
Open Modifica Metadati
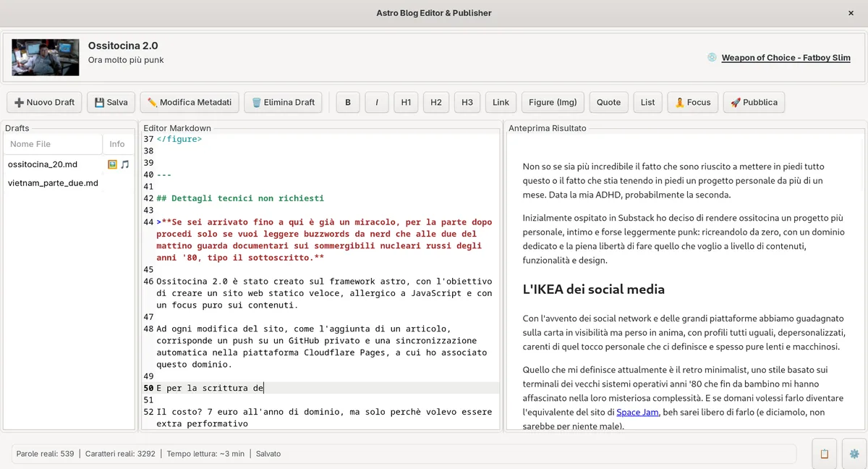tap(190, 102)
